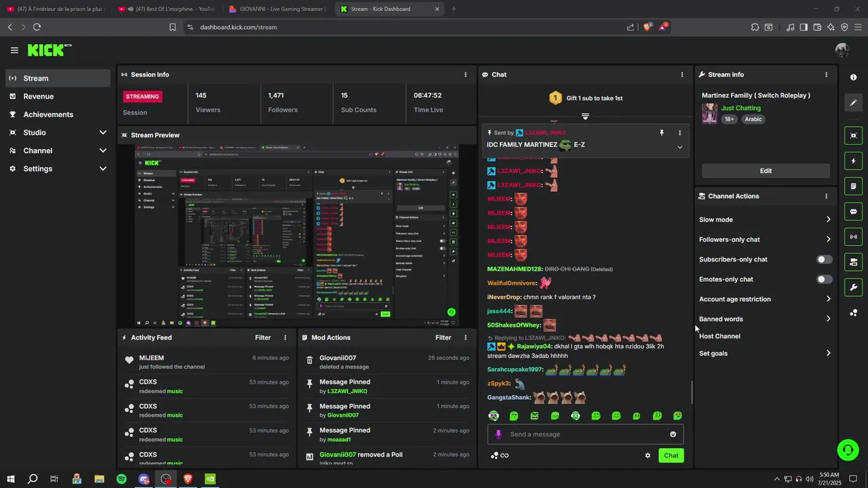Open Windows Start menu
Screen dimensions: 868x488
pos(10,479)
